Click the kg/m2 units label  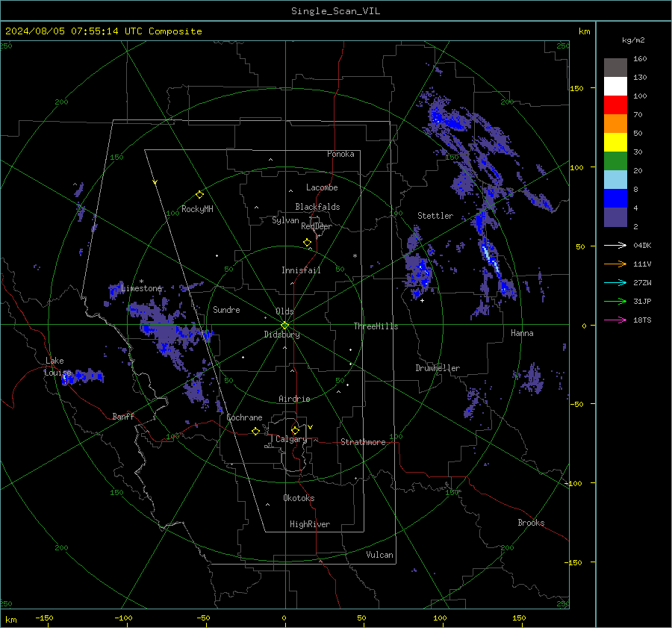(x=633, y=40)
